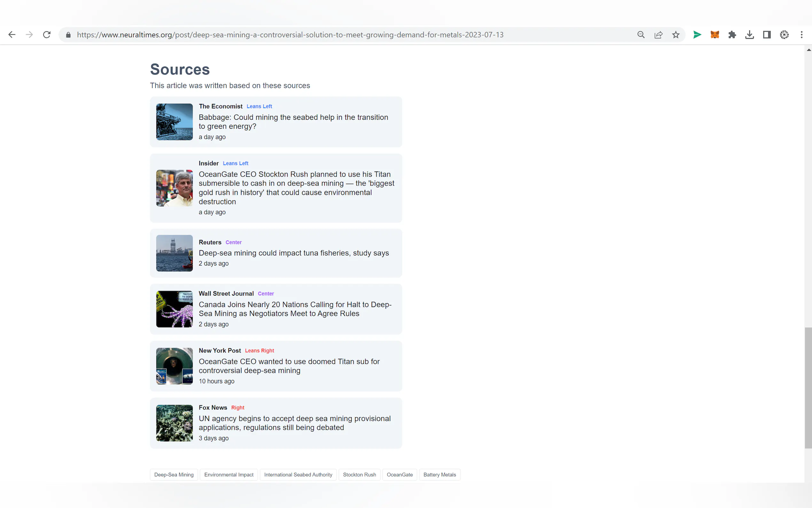Toggle the browser side panel
The width and height of the screenshot is (812, 508).
click(x=767, y=35)
